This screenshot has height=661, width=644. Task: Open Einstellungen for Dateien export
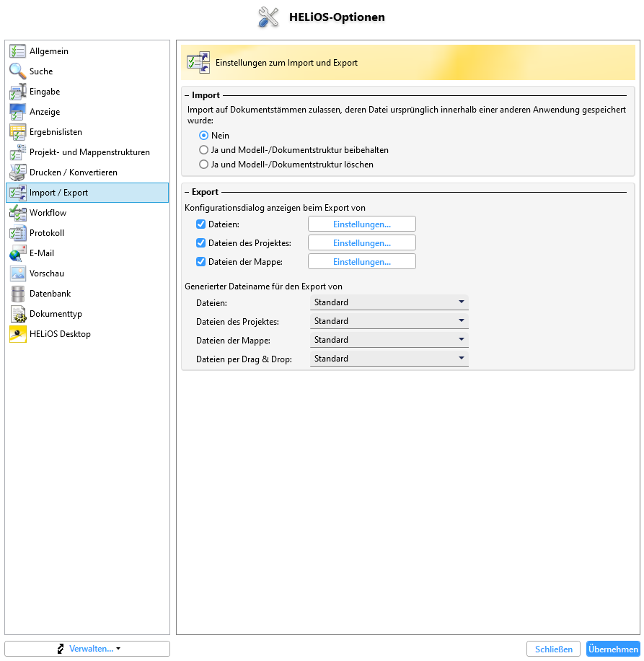coord(362,224)
